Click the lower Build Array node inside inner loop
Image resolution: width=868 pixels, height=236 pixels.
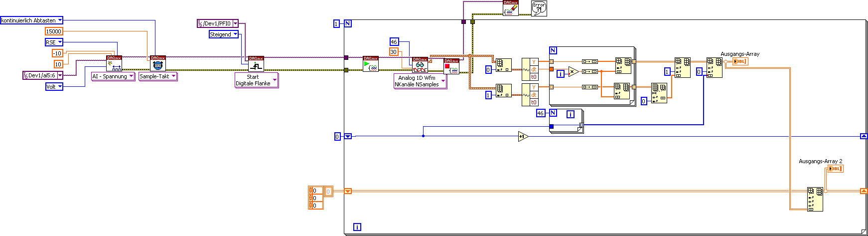[x=622, y=90]
